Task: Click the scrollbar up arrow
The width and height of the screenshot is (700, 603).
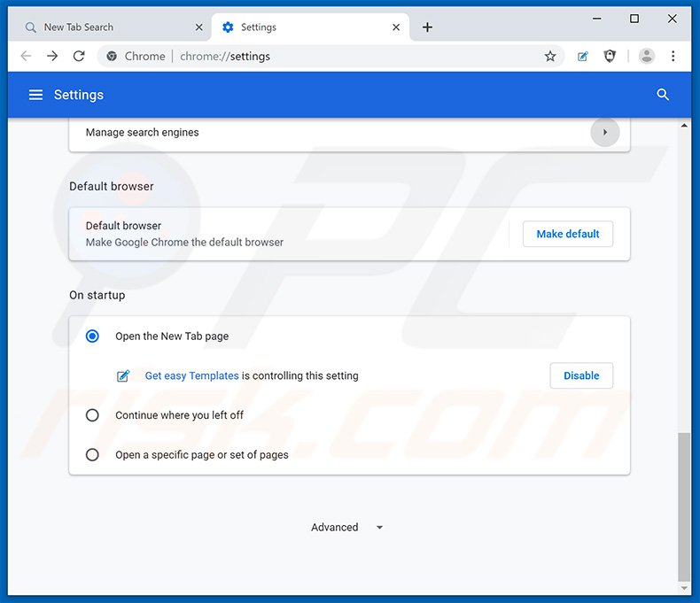Action: click(684, 126)
